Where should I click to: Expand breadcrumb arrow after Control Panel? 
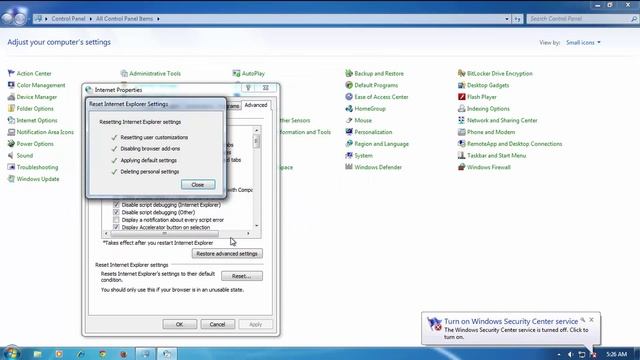coord(91,19)
